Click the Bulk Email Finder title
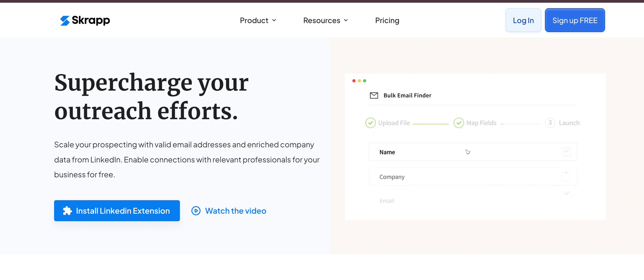Viewport: 644px width, 280px height. pyautogui.click(x=407, y=95)
